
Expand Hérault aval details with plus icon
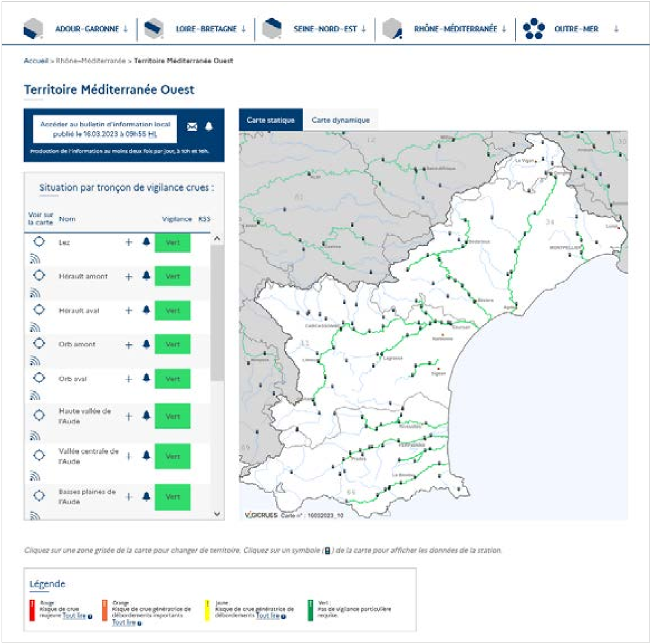point(129,310)
